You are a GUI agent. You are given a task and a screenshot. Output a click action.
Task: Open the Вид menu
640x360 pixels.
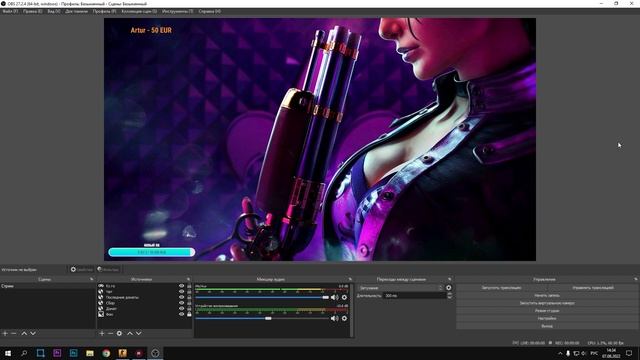coord(53,11)
